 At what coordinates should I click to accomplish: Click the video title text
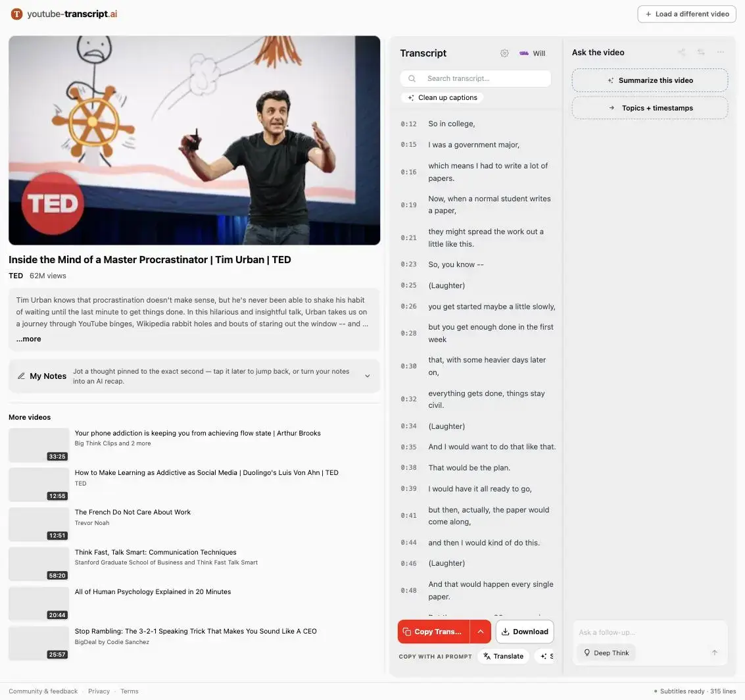[150, 259]
